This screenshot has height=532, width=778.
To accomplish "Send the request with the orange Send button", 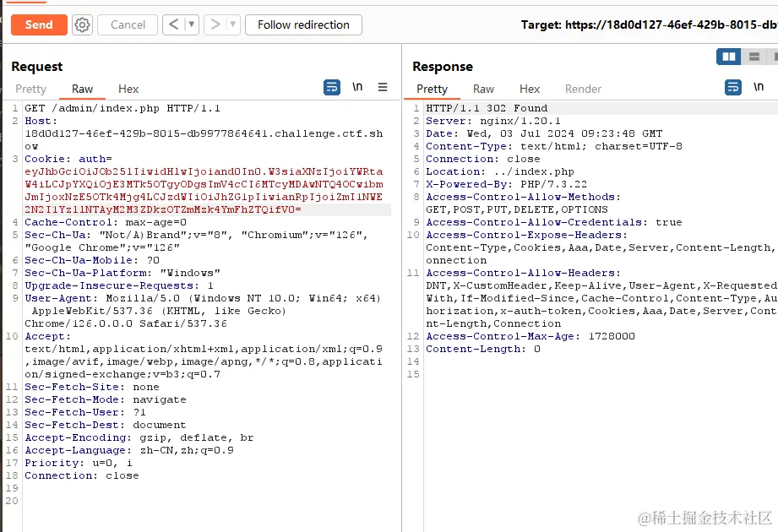I will (x=39, y=24).
